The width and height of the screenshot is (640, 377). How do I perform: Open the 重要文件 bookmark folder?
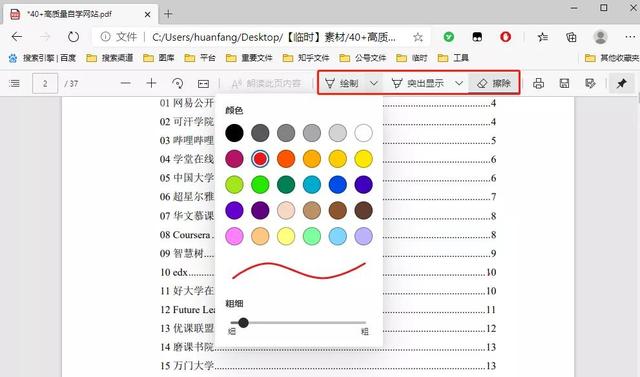coord(249,58)
